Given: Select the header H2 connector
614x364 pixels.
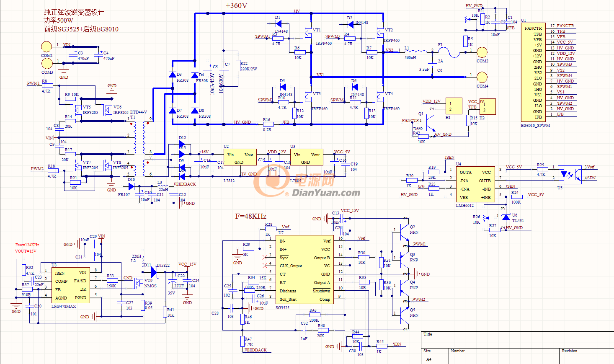Looking at the screenshot, I should (x=488, y=107).
